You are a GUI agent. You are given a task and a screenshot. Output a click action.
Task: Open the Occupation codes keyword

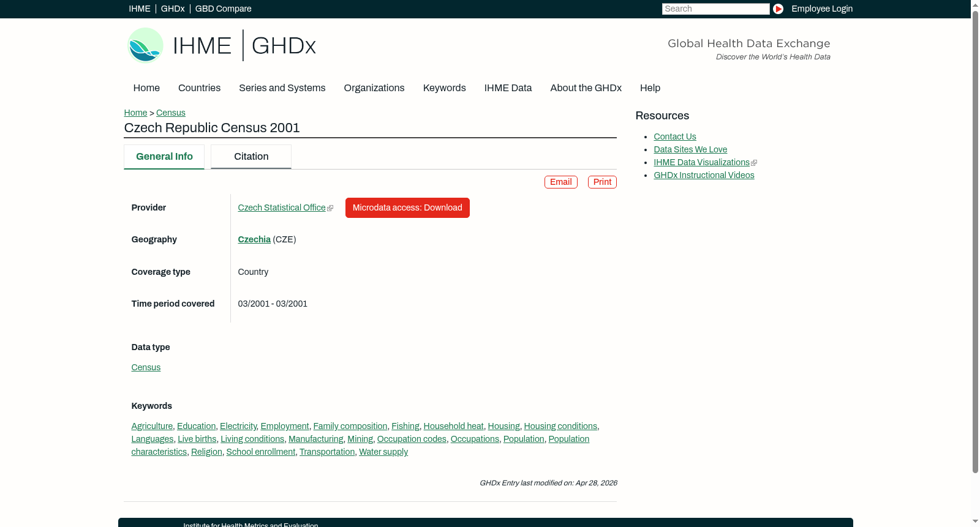(412, 439)
